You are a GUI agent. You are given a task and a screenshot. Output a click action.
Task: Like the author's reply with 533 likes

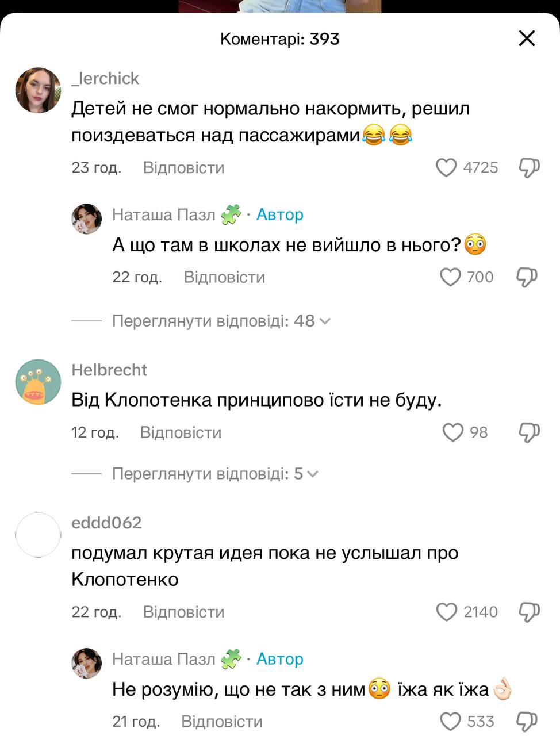coord(450,721)
